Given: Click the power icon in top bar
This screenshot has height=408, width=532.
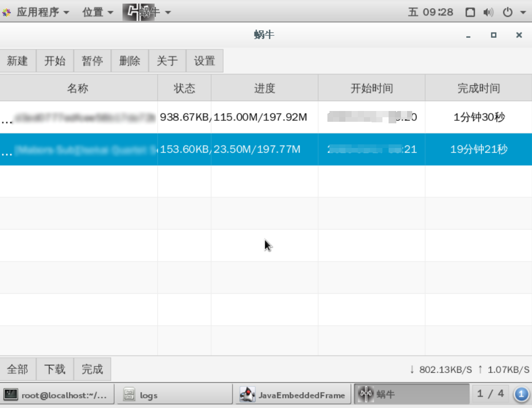Looking at the screenshot, I should 507,12.
